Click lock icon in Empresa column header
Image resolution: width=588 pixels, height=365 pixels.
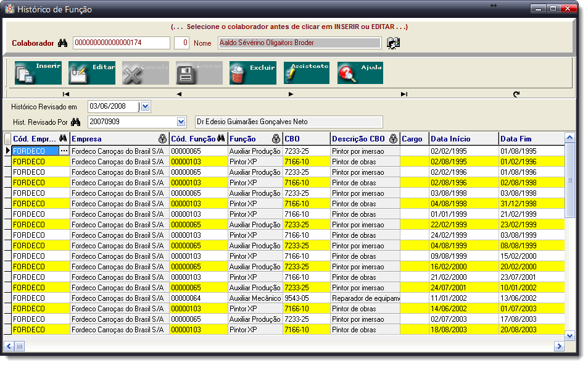[x=162, y=138]
